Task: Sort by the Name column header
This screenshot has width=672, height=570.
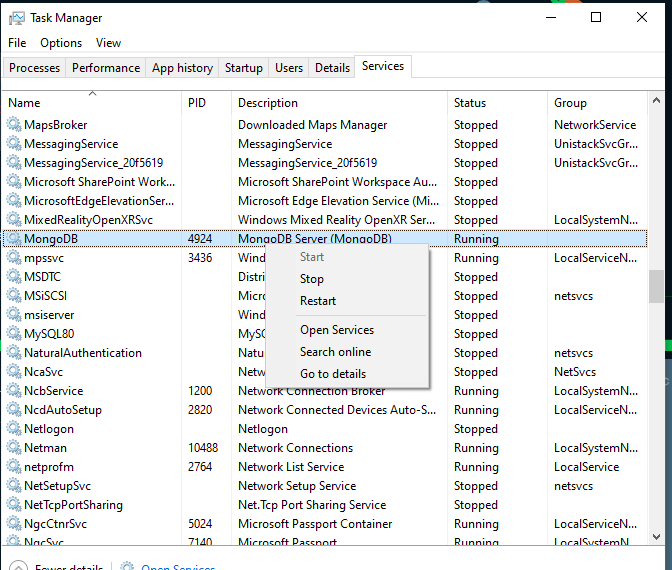Action: tap(24, 103)
